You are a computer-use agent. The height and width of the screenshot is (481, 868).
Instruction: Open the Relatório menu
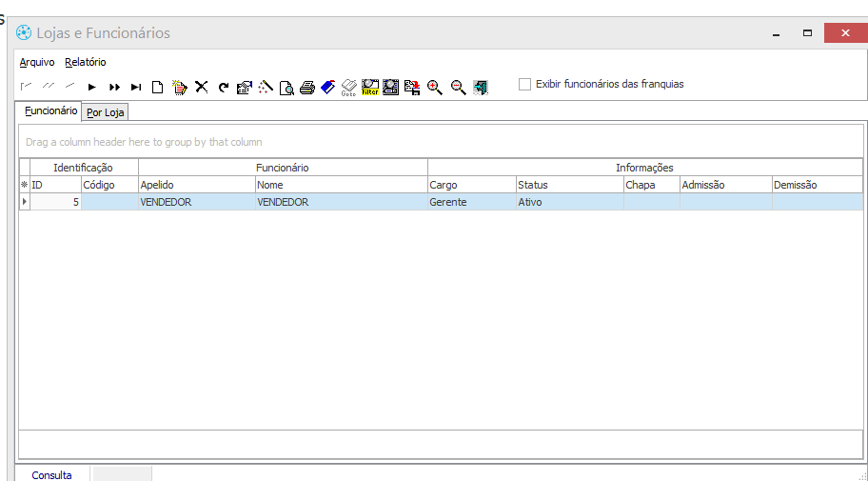[86, 62]
